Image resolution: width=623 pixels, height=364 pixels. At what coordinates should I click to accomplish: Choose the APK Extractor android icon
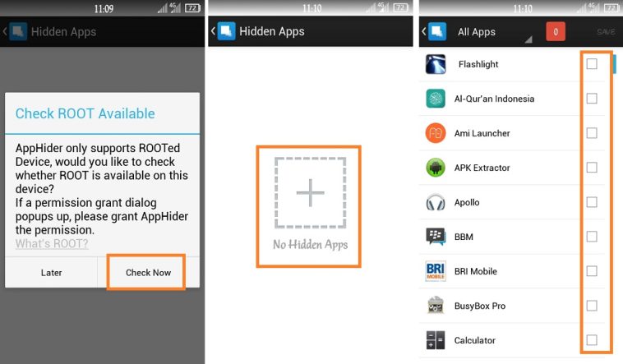[436, 168]
